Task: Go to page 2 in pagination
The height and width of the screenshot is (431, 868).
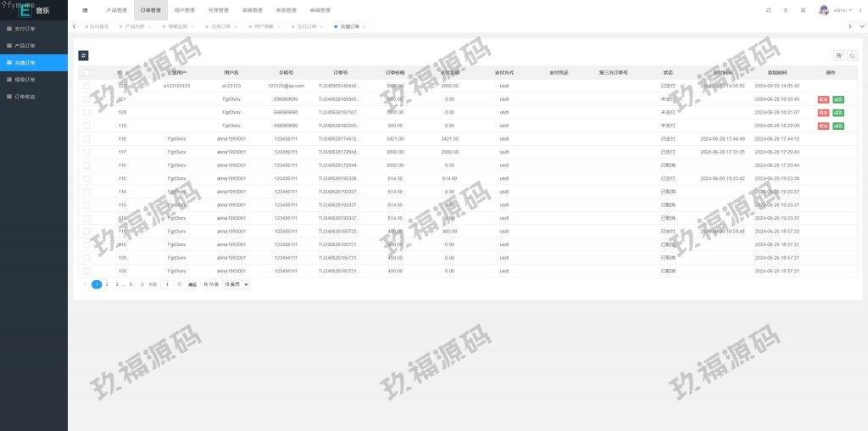Action: click(107, 284)
